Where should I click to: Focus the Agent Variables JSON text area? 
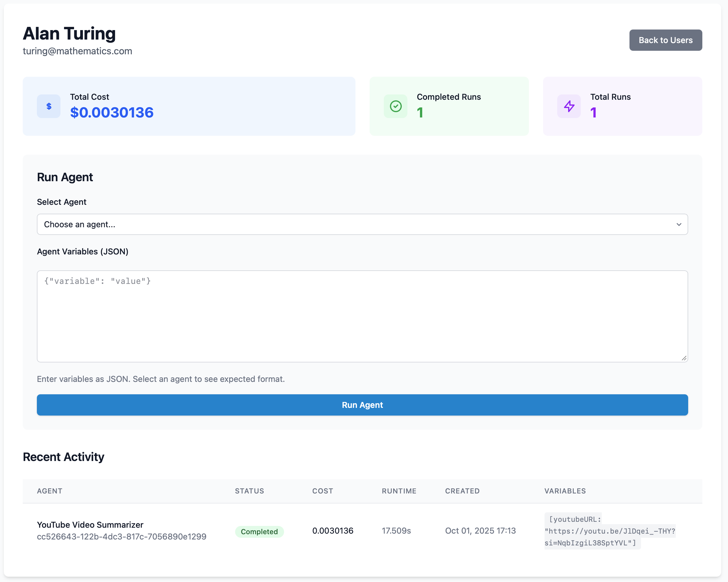tap(362, 316)
